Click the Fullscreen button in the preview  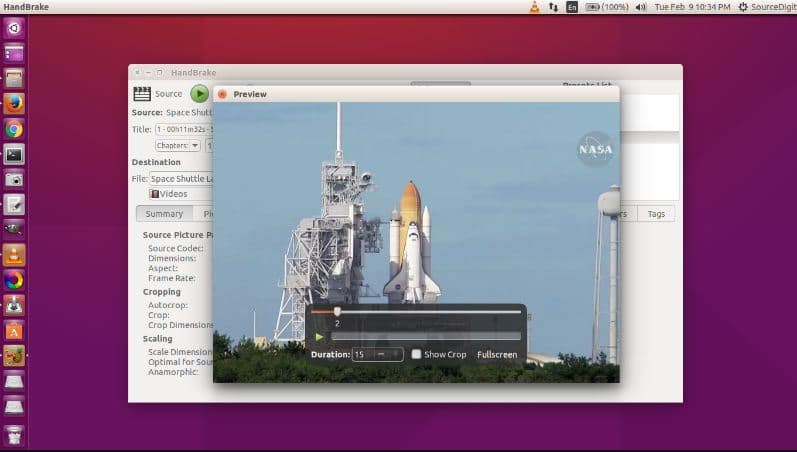coord(497,354)
